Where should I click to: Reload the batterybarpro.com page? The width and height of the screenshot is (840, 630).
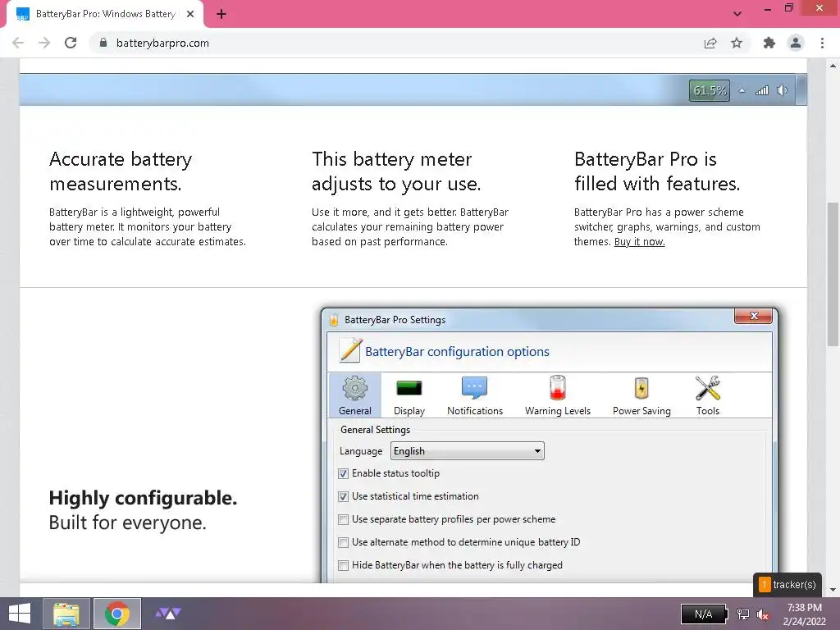pyautogui.click(x=71, y=43)
